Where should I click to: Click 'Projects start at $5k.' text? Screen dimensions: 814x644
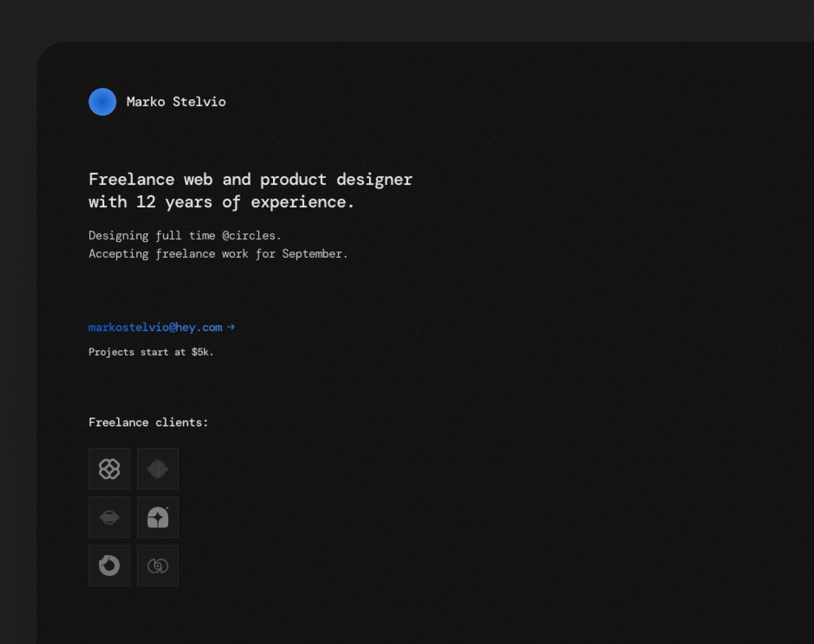(x=151, y=352)
